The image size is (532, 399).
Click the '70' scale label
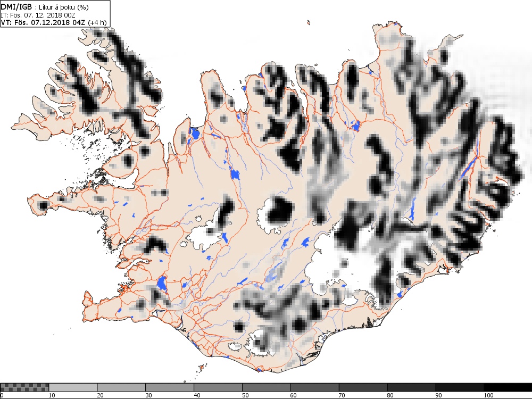(342, 395)
